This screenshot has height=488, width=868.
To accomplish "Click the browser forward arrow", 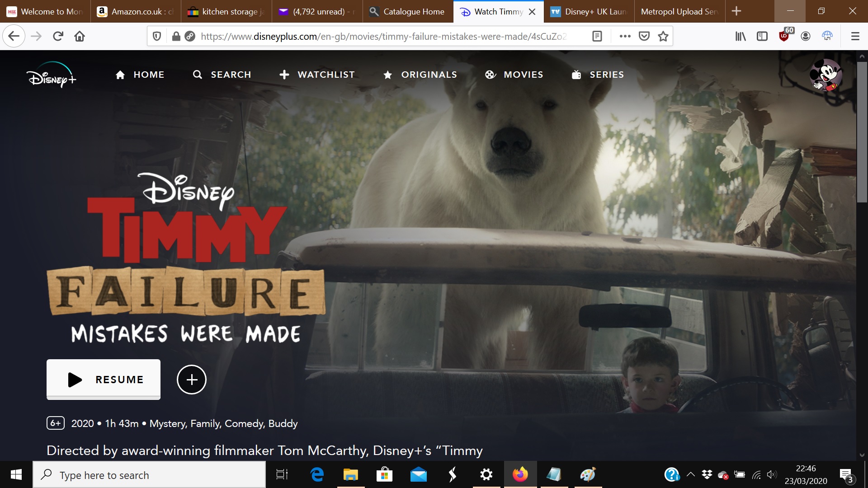I will click(36, 36).
